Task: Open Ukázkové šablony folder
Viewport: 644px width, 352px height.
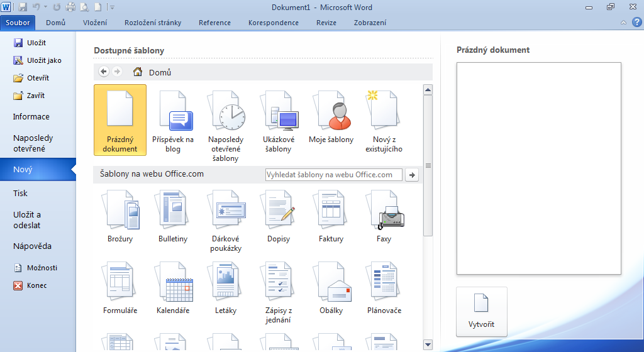Action: click(278, 122)
